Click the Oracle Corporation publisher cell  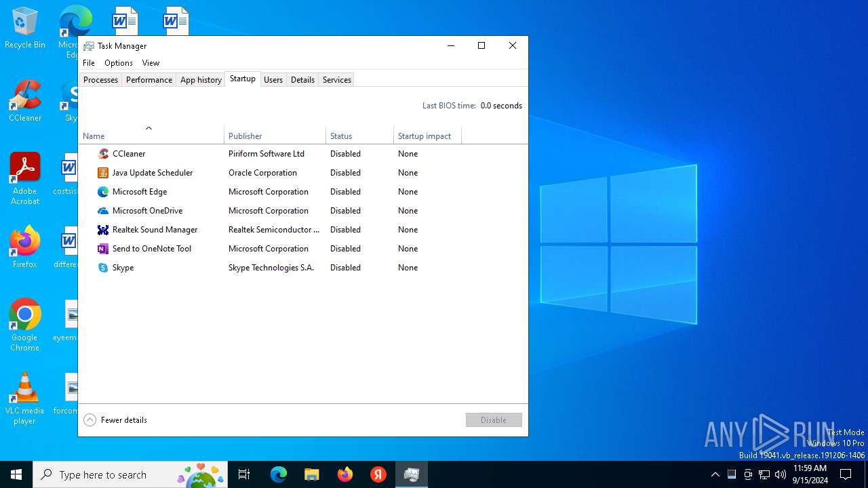pos(262,173)
